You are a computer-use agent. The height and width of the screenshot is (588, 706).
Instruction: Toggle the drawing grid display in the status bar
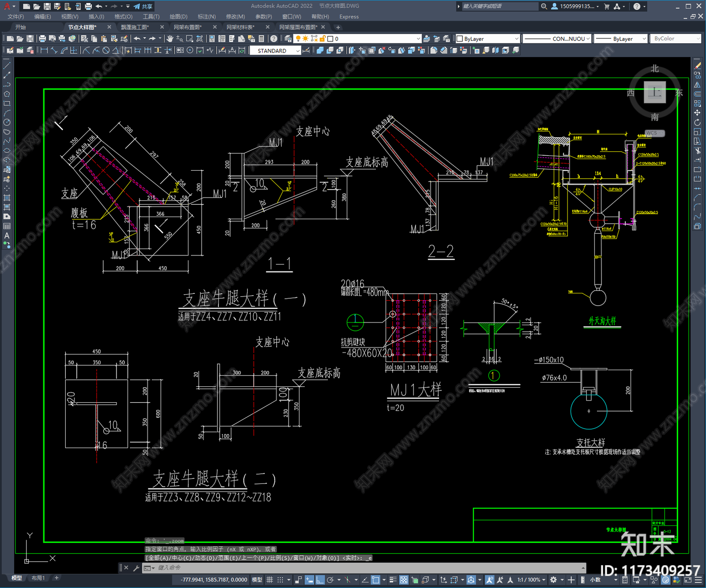(270, 580)
